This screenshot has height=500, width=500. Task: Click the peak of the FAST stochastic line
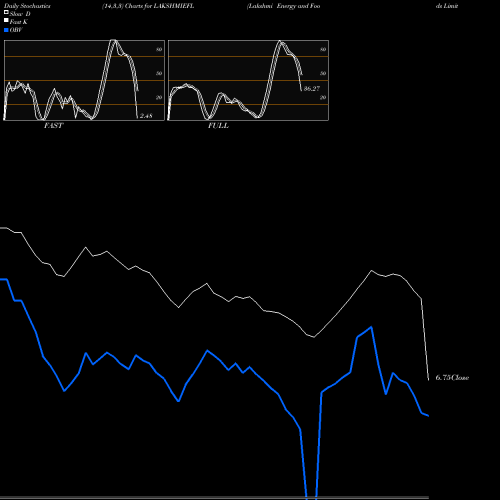click(x=114, y=41)
